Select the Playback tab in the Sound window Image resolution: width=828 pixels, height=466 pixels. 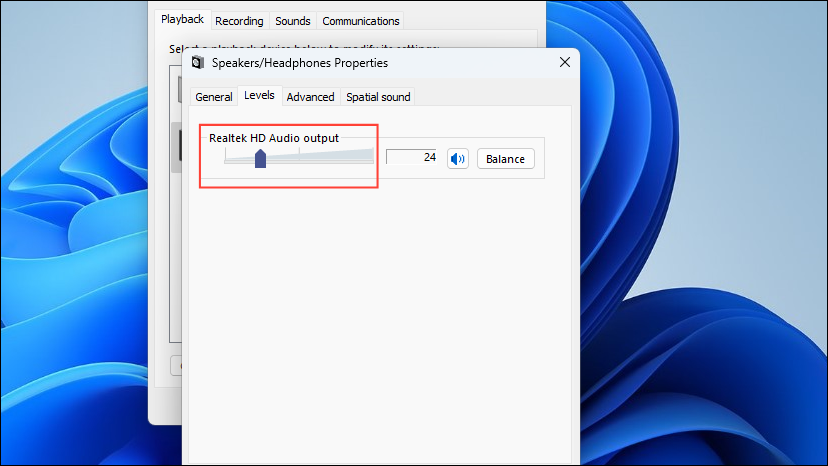pyautogui.click(x=182, y=20)
